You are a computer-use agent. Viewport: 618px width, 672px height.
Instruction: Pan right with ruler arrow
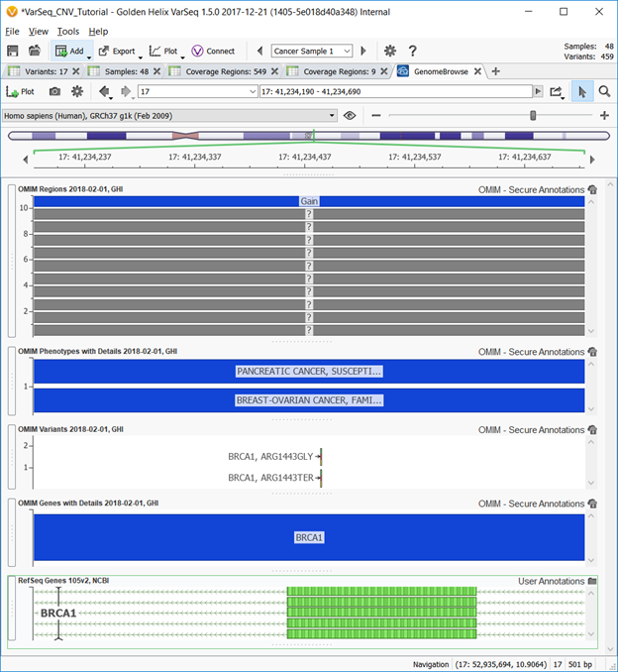pyautogui.click(x=592, y=160)
